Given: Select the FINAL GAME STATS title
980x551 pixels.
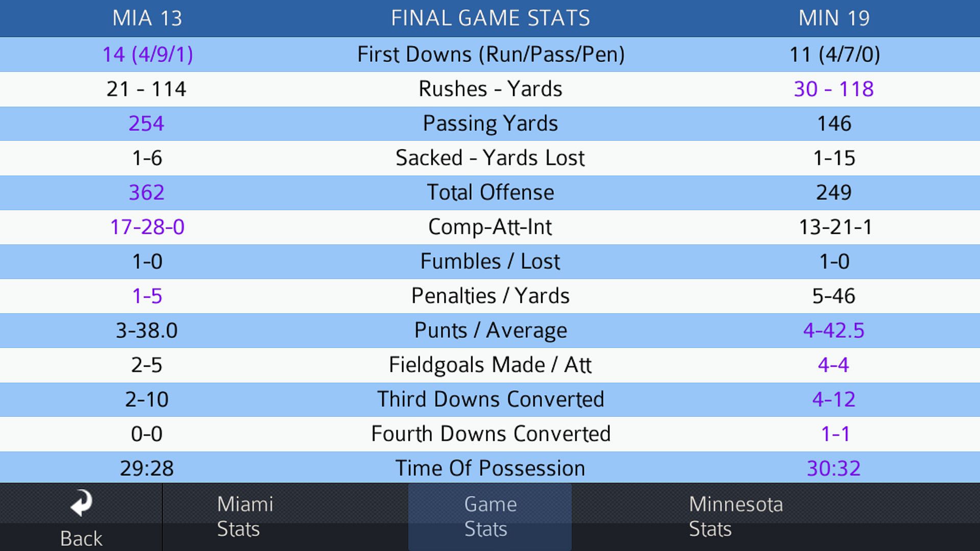Looking at the screenshot, I should click(x=490, y=18).
